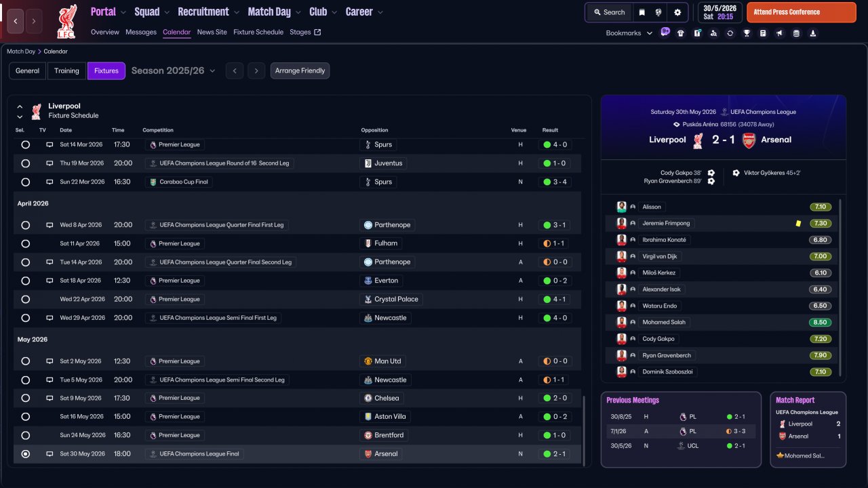
Task: Click the Arsenal crest in the match result header
Action: [x=749, y=140]
